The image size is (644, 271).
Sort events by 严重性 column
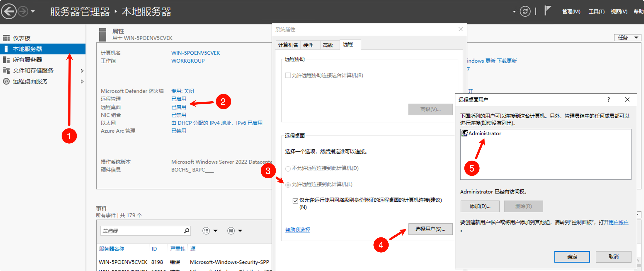pos(178,249)
